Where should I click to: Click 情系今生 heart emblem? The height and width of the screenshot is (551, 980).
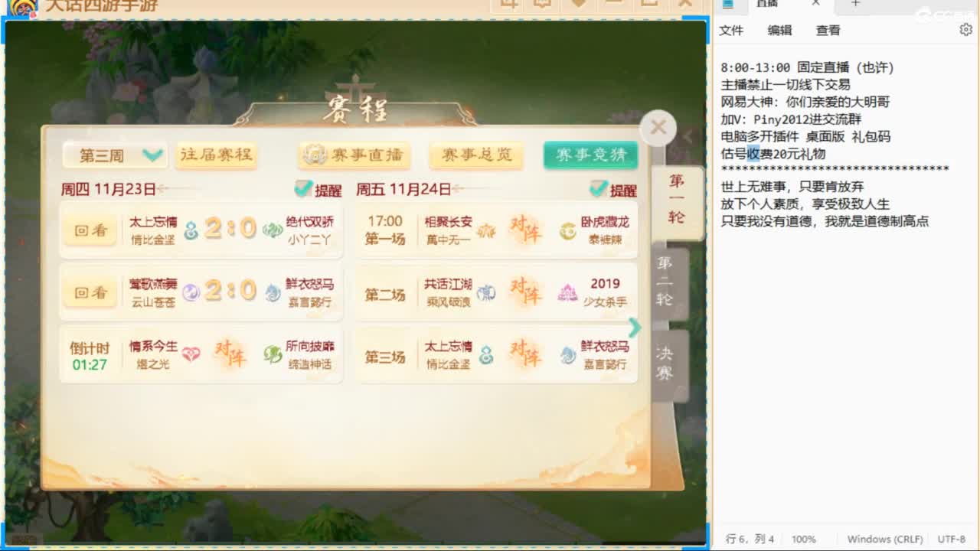pos(191,355)
